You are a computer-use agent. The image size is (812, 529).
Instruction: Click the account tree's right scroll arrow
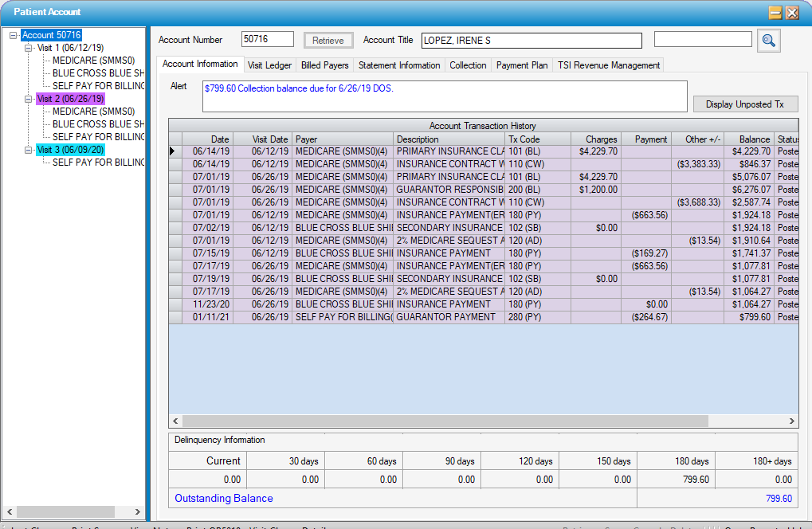point(138,512)
